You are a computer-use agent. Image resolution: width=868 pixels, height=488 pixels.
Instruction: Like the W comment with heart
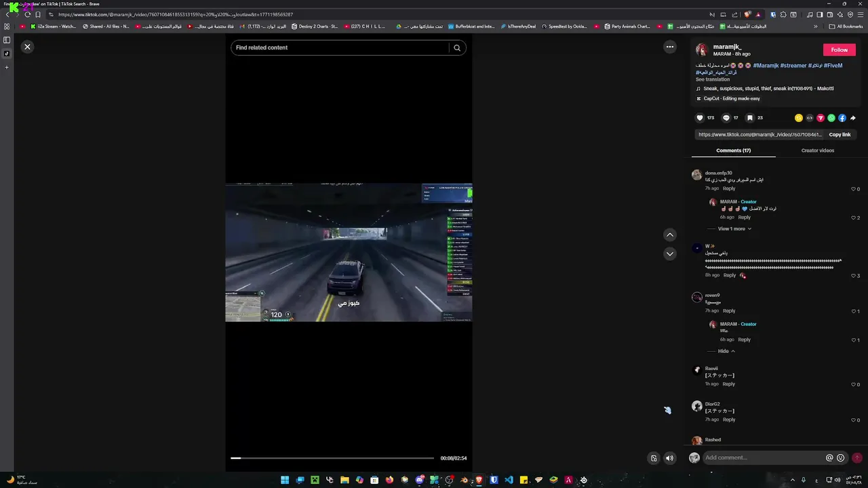[x=854, y=276]
